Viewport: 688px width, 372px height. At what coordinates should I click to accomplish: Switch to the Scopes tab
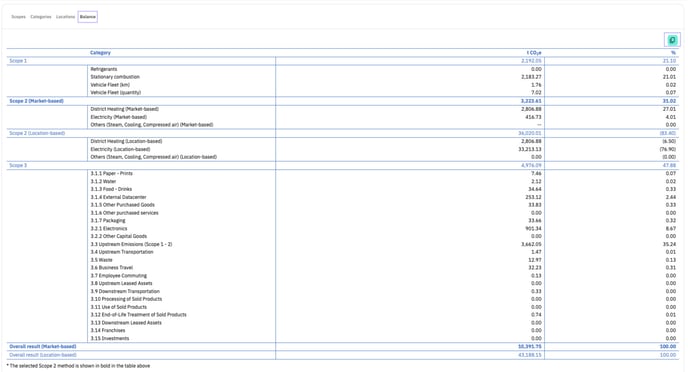[18, 17]
